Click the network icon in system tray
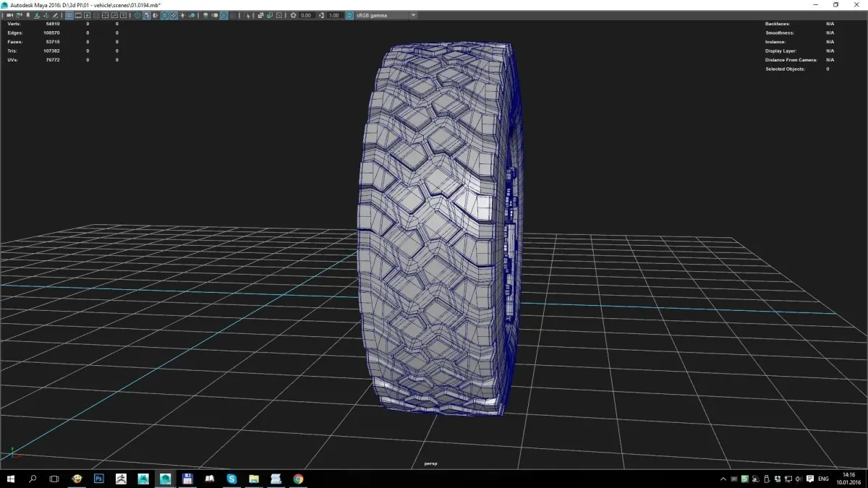 (788, 479)
